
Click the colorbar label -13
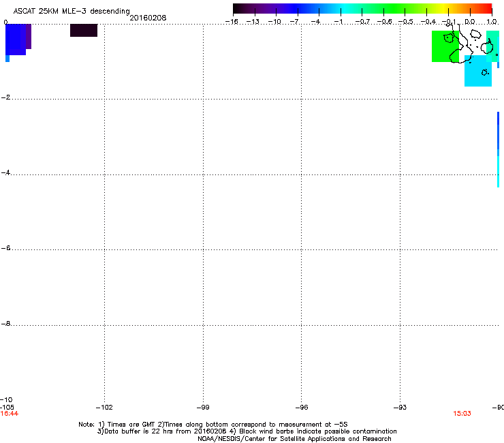pos(253,22)
